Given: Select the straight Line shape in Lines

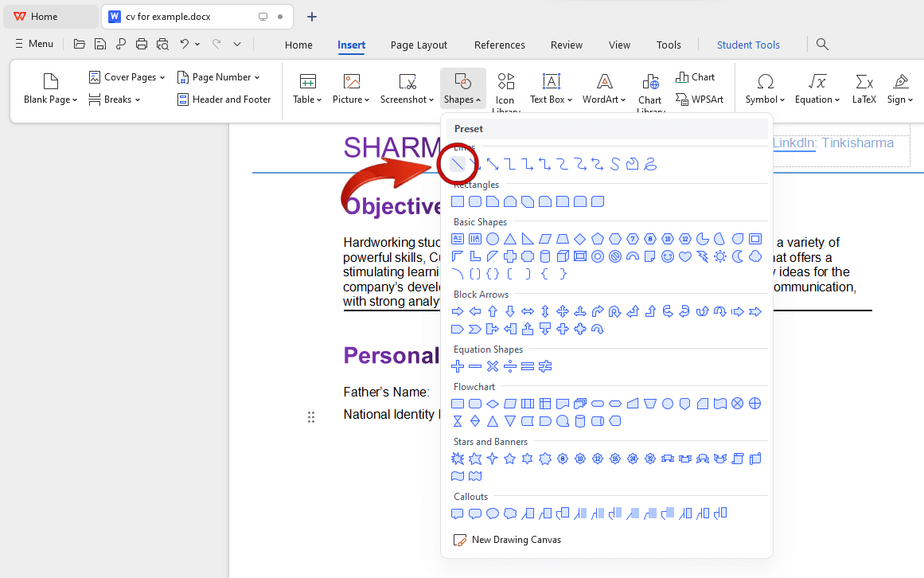Looking at the screenshot, I should point(458,164).
